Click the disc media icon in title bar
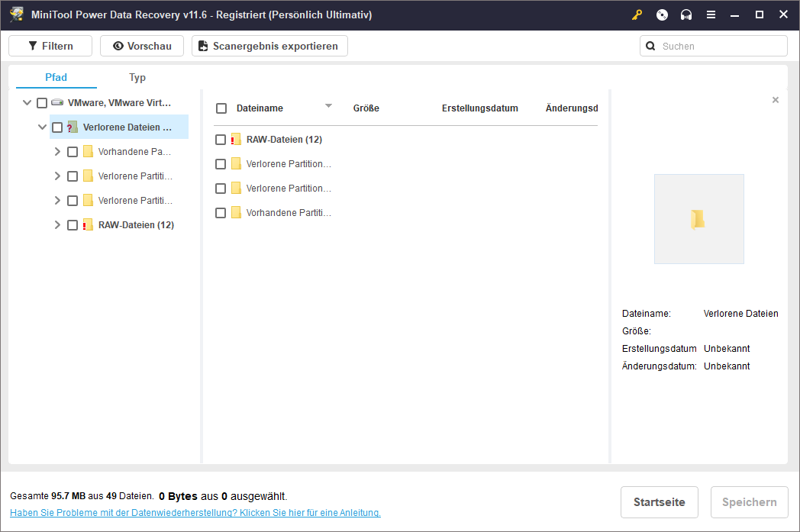This screenshot has height=532, width=800. pos(662,15)
